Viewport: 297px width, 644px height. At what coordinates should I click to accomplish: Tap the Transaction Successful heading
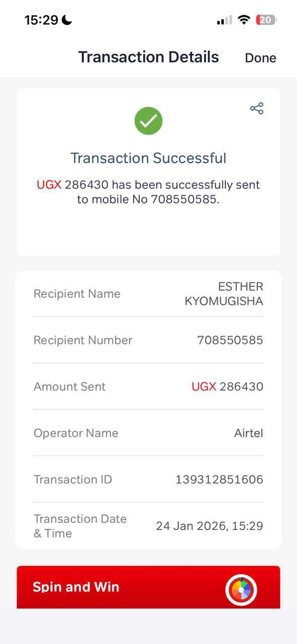(x=148, y=158)
